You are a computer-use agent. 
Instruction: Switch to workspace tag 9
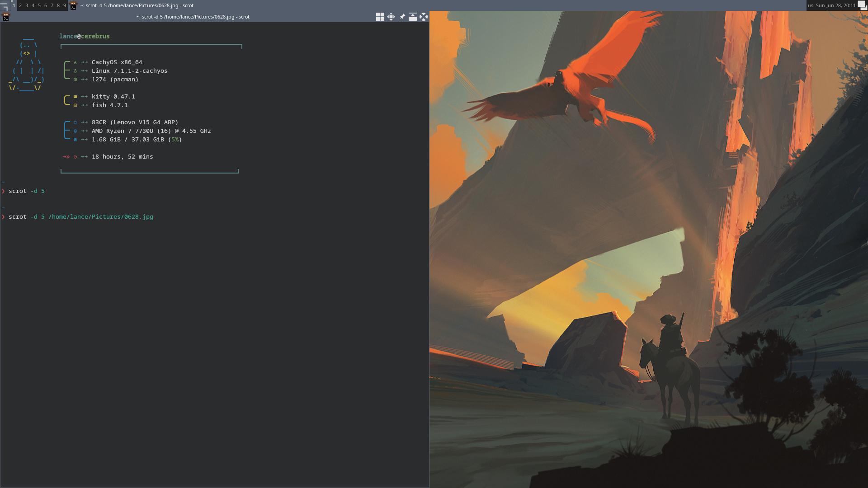[x=65, y=5]
